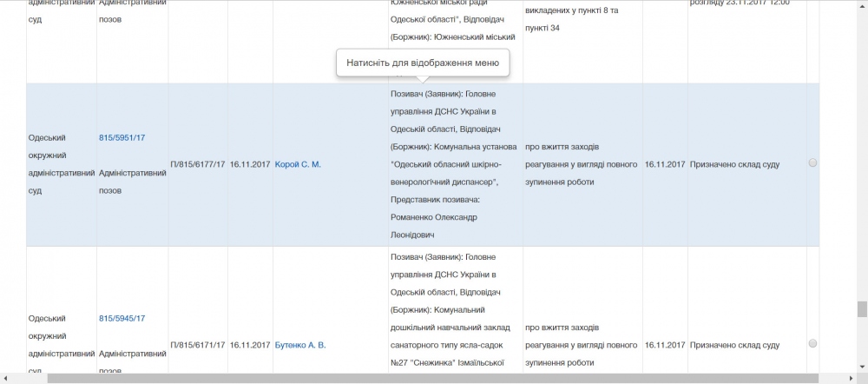Click the vertical scrollbar thumb
This screenshot has width=868, height=384.
pyautogui.click(x=862, y=309)
